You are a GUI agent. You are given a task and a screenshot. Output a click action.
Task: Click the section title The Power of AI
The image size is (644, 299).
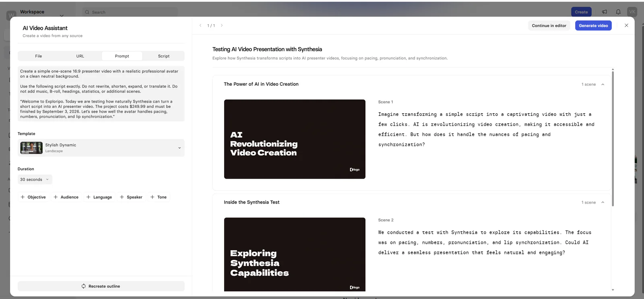(261, 84)
